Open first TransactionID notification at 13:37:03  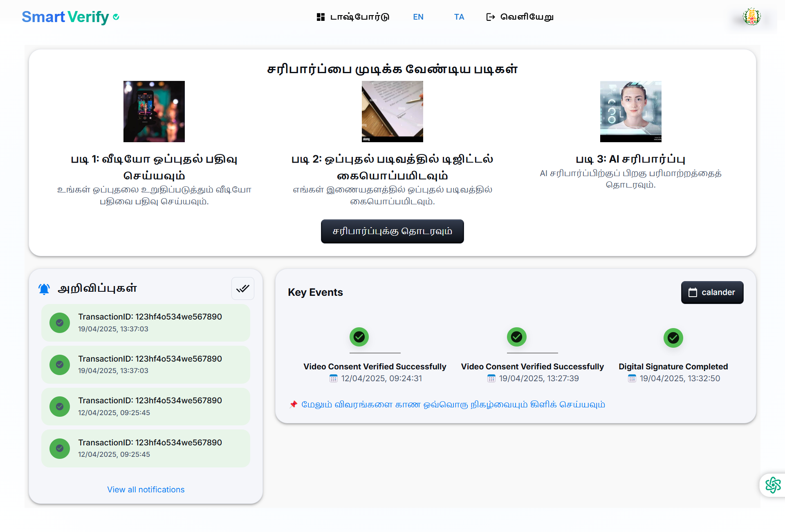click(x=146, y=322)
